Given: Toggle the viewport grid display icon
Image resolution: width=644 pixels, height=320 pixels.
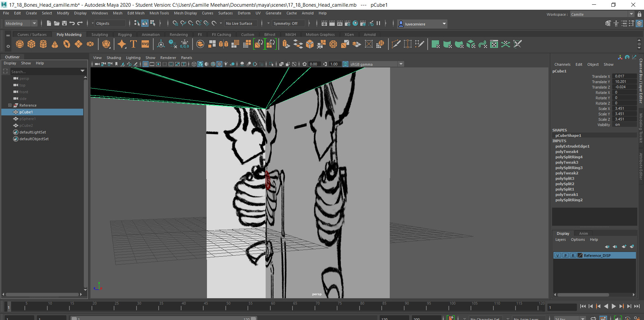Looking at the screenshot, I should (x=145, y=64).
